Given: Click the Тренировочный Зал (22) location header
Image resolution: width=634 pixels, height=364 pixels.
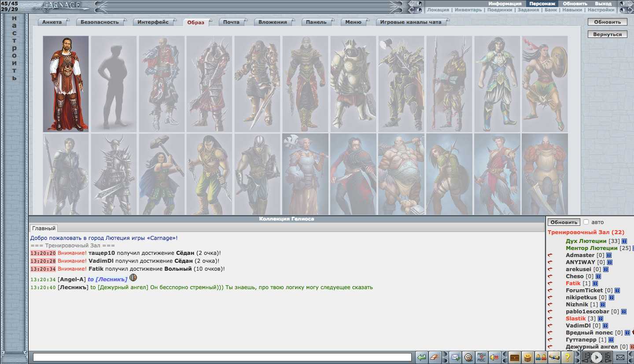Looking at the screenshot, I should tap(586, 232).
